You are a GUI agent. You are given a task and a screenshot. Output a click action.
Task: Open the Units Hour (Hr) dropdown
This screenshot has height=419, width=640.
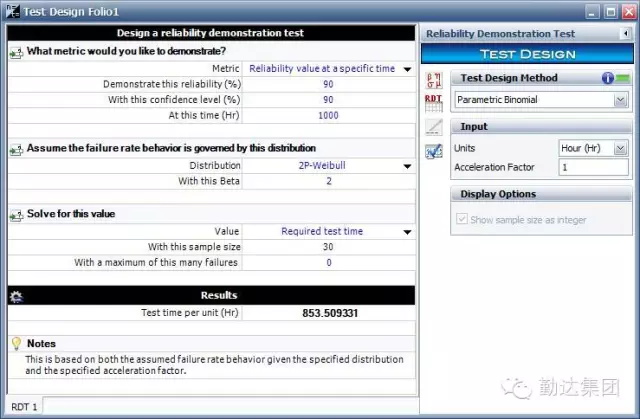pos(620,148)
